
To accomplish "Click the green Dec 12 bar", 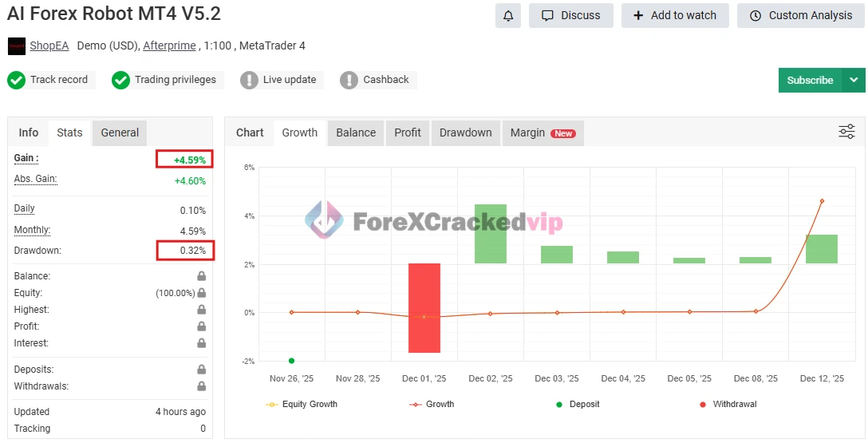I will (x=822, y=248).
